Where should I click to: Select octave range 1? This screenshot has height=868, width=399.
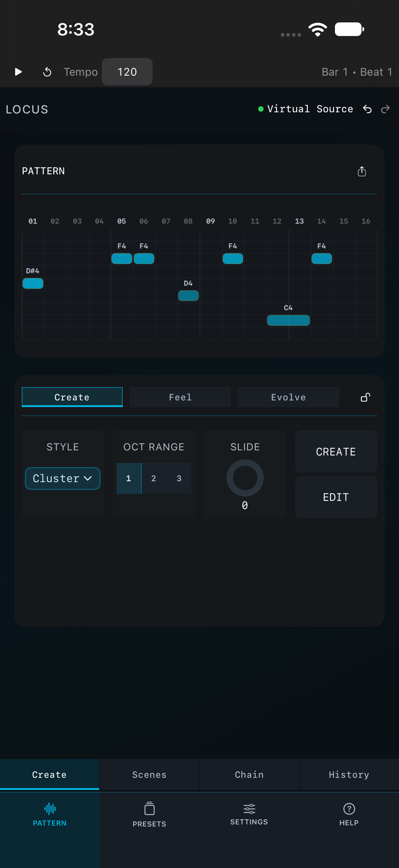128,478
